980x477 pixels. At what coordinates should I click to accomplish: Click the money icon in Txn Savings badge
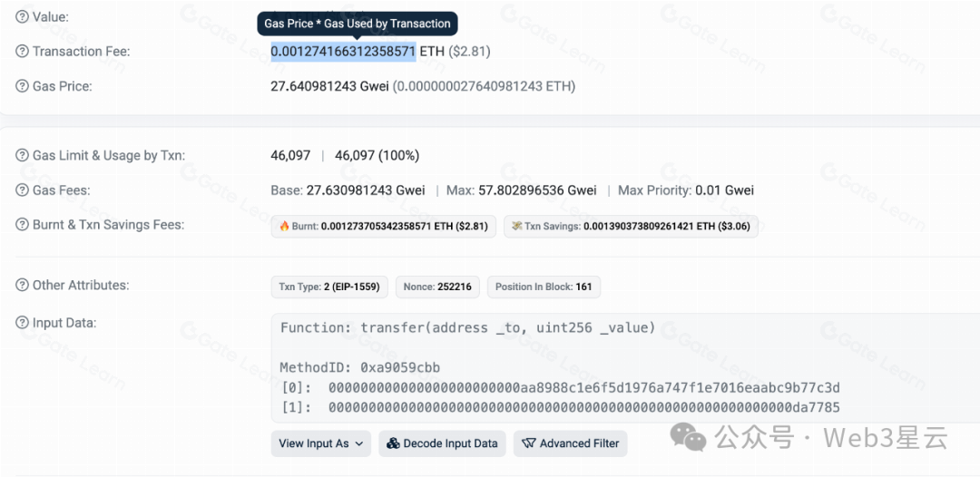coord(517,226)
